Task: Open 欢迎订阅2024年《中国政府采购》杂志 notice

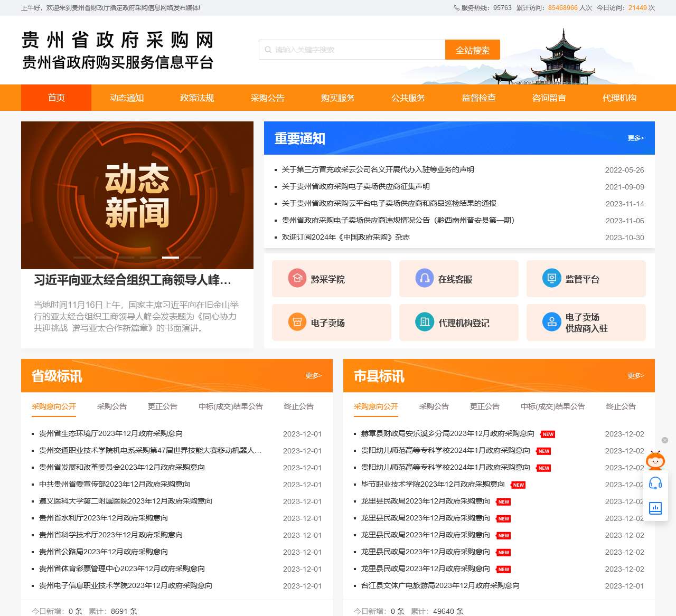Action: 346,237
